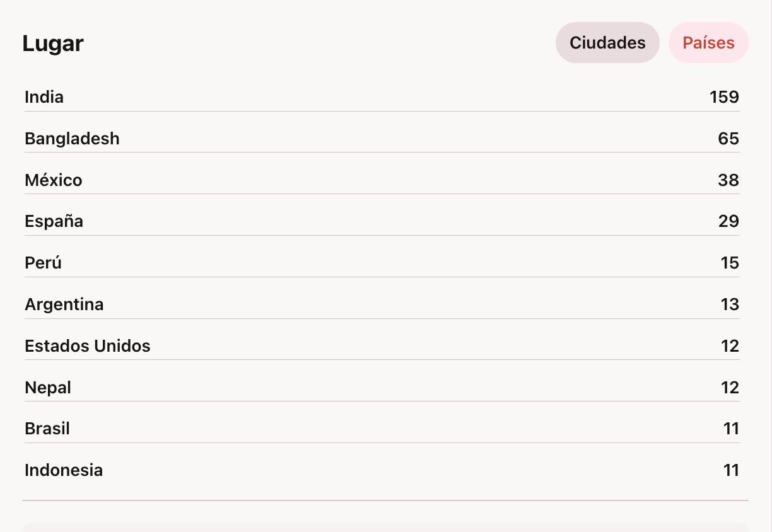Click the Lugar section heading
This screenshot has width=772, height=532.
53,43
